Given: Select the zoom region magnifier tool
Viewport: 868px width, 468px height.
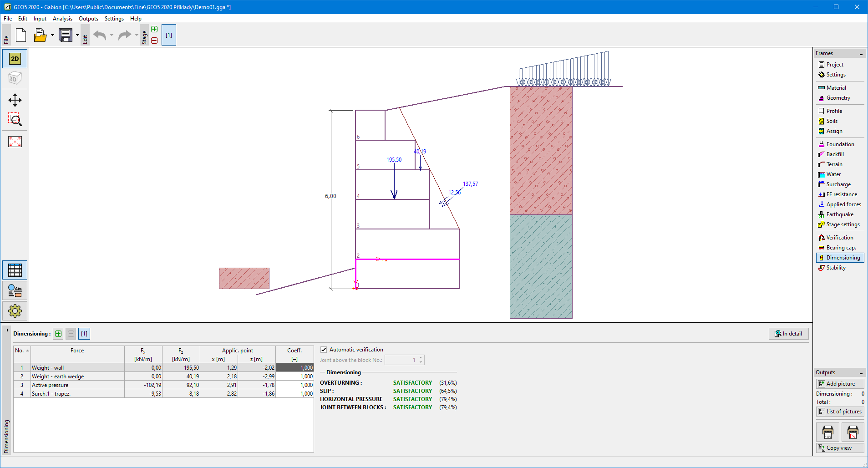Looking at the screenshot, I should tap(15, 120).
